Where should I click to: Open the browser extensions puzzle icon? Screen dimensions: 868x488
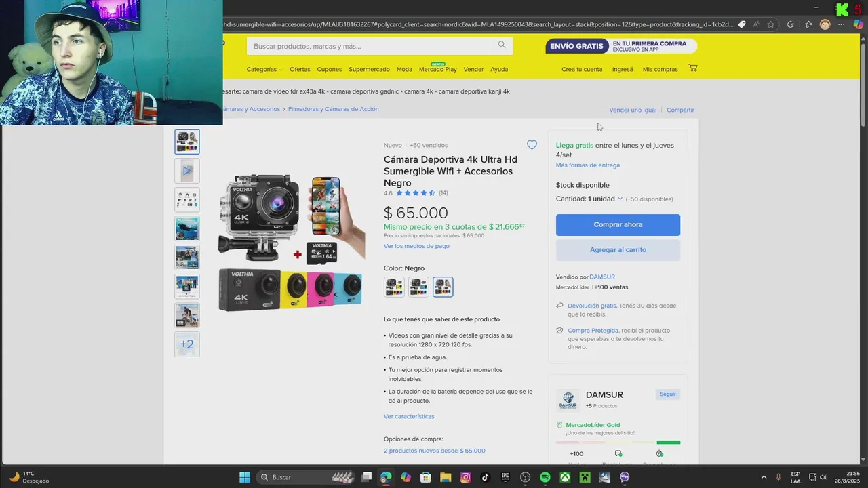click(x=790, y=24)
